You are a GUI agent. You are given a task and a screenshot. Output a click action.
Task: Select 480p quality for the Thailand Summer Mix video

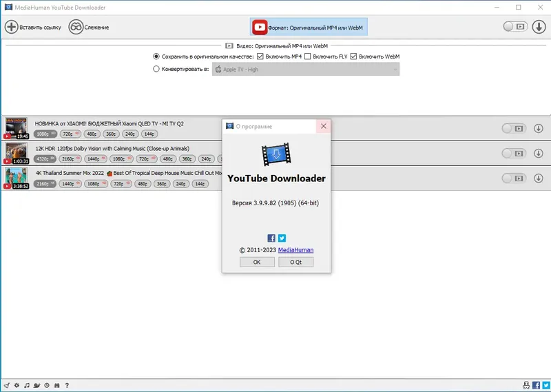[x=143, y=184]
